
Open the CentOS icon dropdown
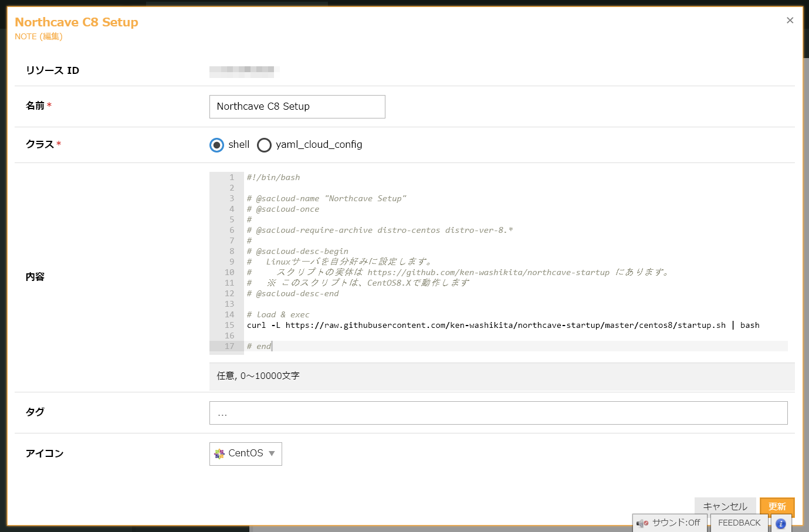click(245, 454)
